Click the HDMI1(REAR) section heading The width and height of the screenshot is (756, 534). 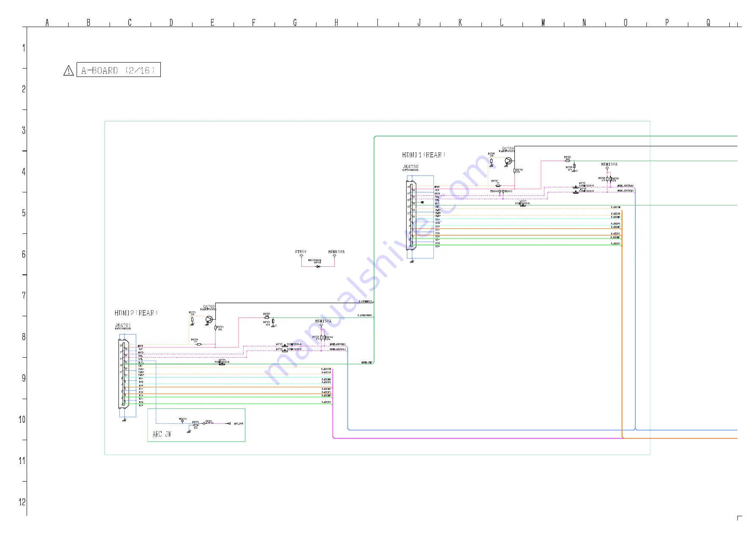tap(423, 155)
